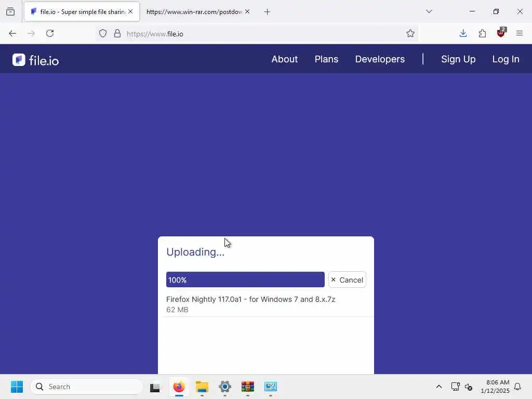Click the Firefox taskbar icon

(x=179, y=387)
